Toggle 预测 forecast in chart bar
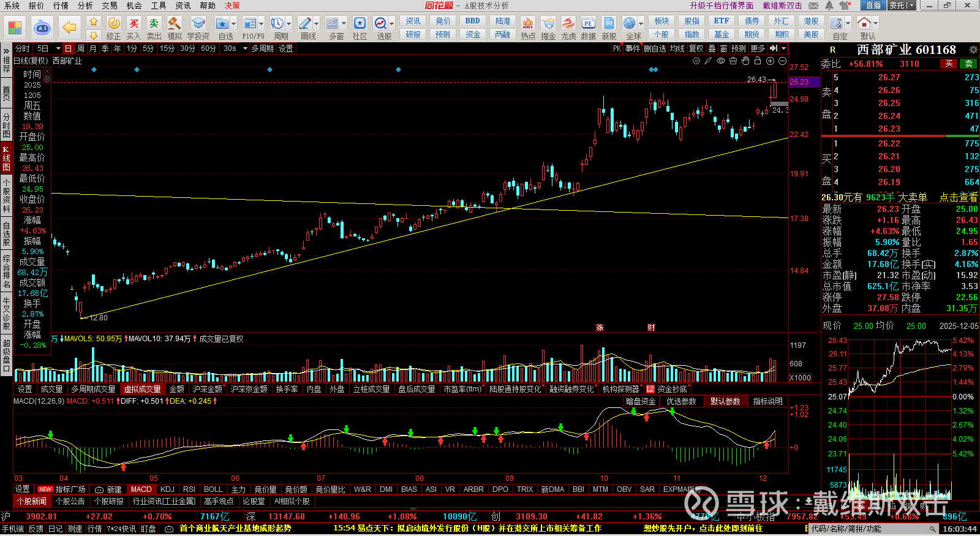 pos(739,48)
